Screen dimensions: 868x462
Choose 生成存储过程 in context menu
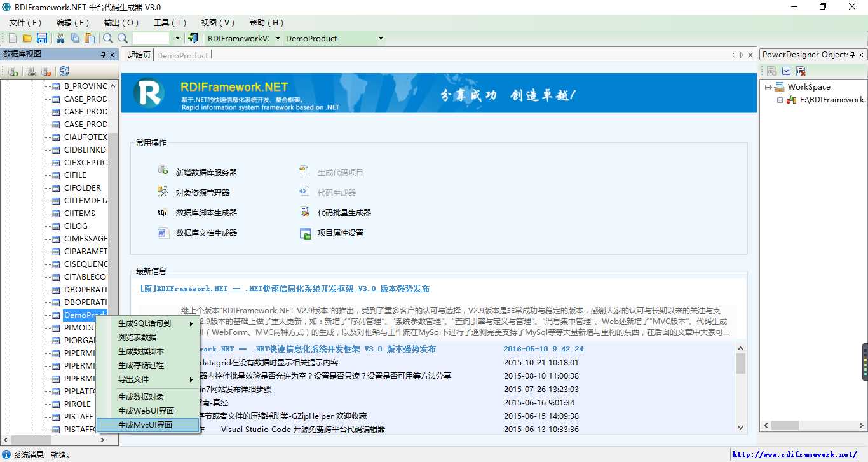tap(147, 365)
